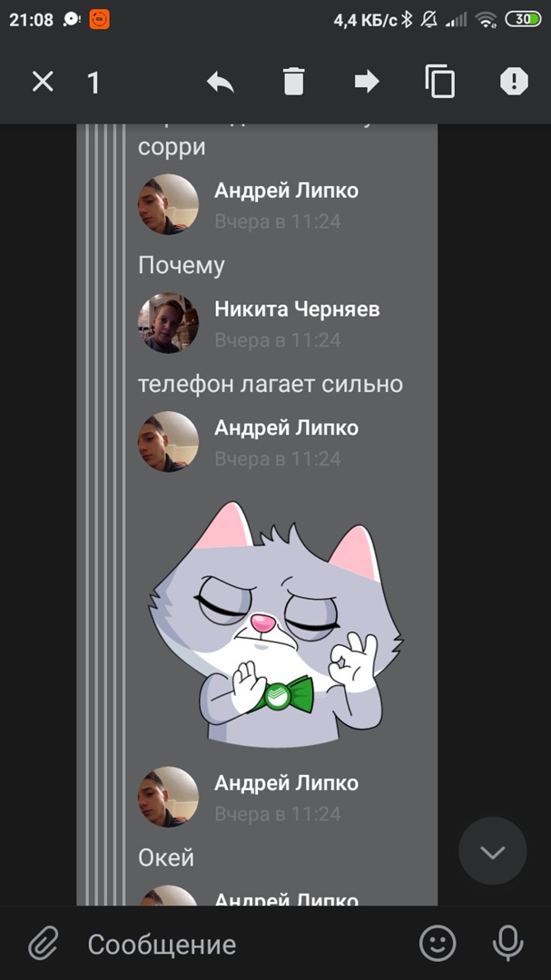The height and width of the screenshot is (980, 551).
Task: Forward the message using right arrow icon
Action: (367, 82)
